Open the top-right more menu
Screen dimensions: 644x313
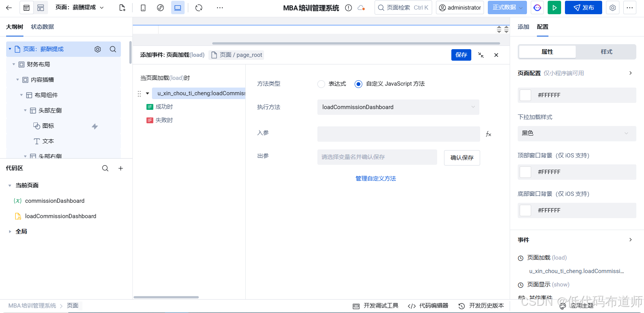[630, 8]
